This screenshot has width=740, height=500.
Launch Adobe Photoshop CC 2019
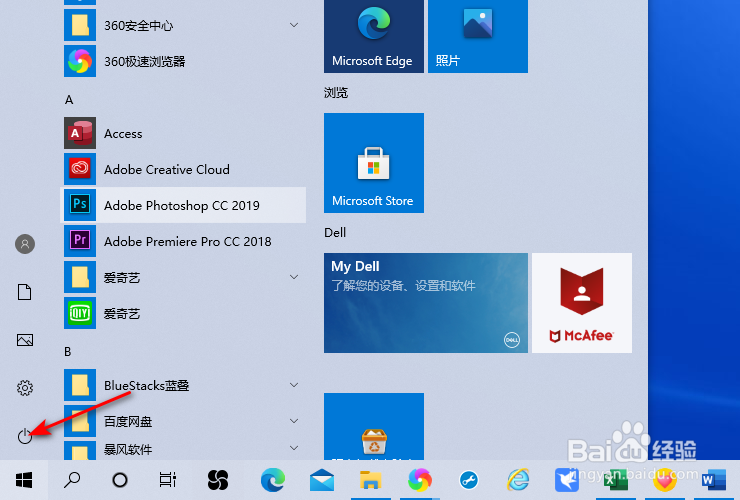(183, 205)
